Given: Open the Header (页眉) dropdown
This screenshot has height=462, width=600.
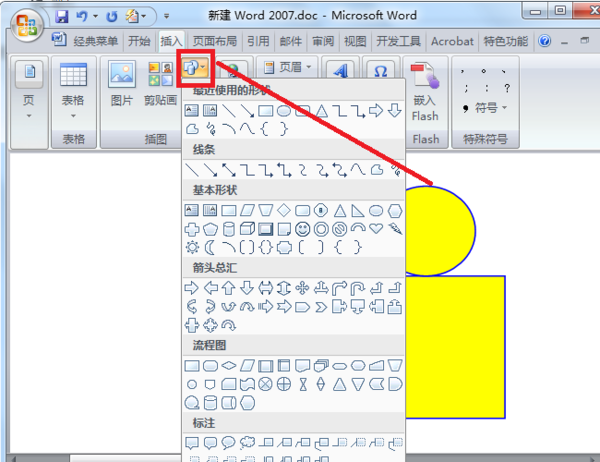Looking at the screenshot, I should (x=288, y=67).
